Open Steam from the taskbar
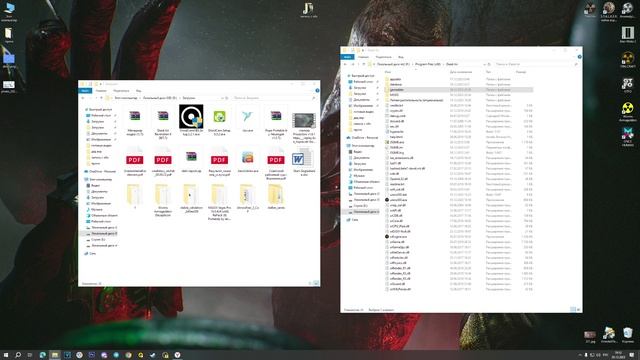 [153, 355]
